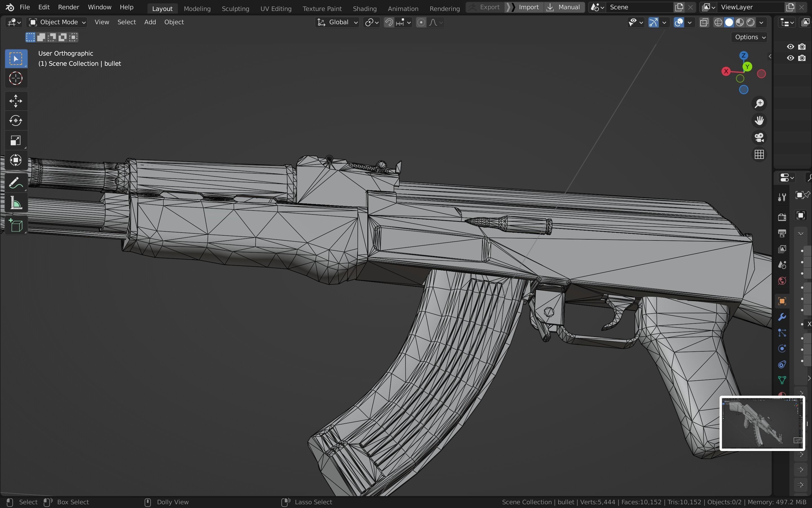Open the Particles properties tab

pyautogui.click(x=782, y=333)
